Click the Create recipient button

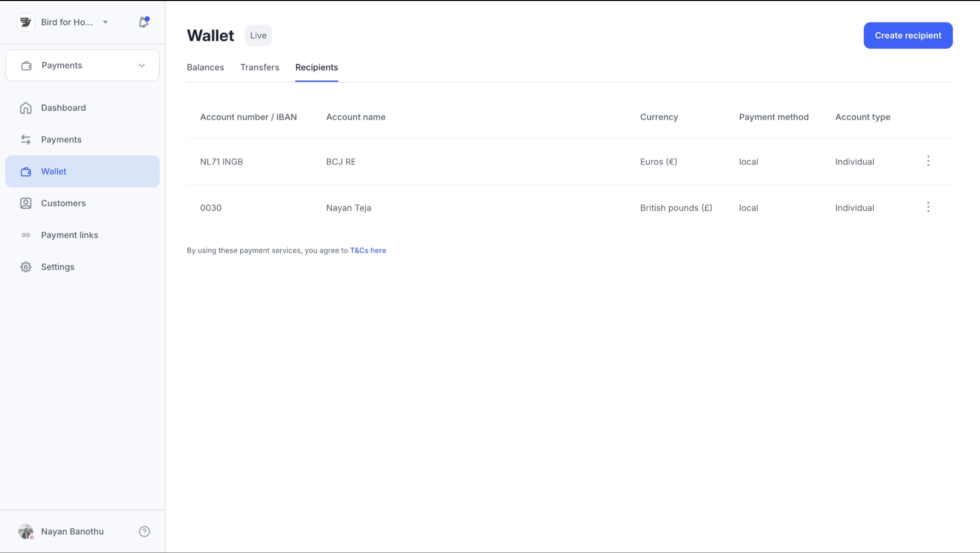tap(908, 35)
